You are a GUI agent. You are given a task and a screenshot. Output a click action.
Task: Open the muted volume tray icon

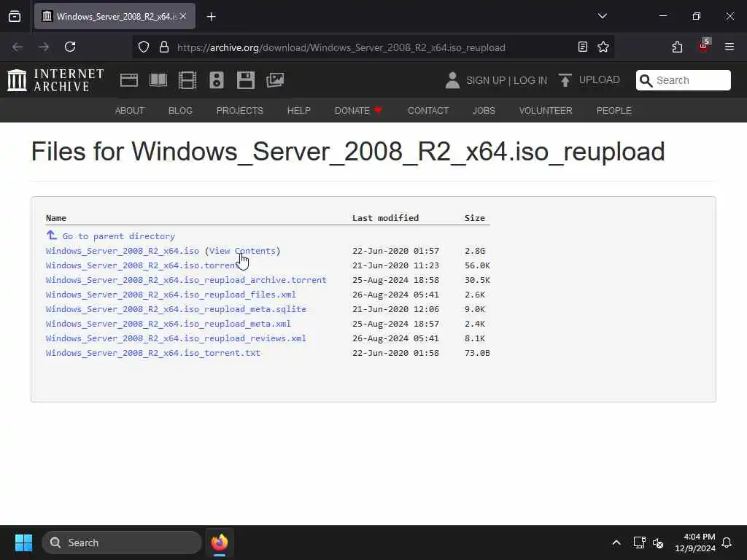pos(658,542)
